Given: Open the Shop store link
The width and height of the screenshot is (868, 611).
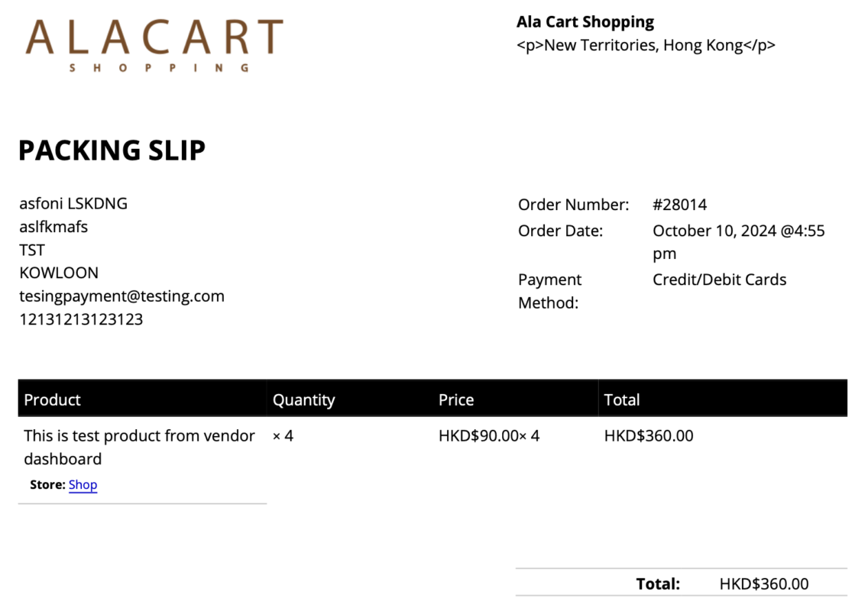Looking at the screenshot, I should (83, 485).
